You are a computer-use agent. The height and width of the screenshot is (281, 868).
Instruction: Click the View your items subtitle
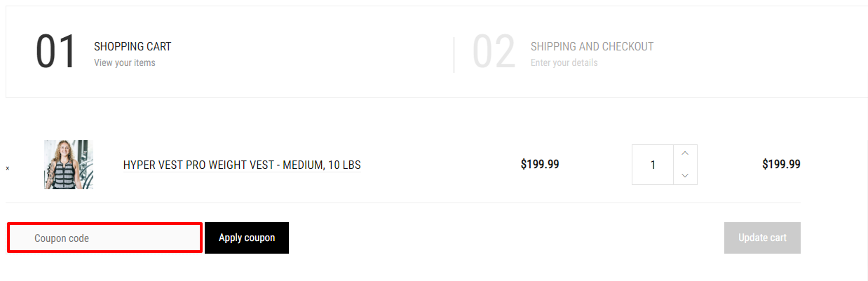click(125, 63)
